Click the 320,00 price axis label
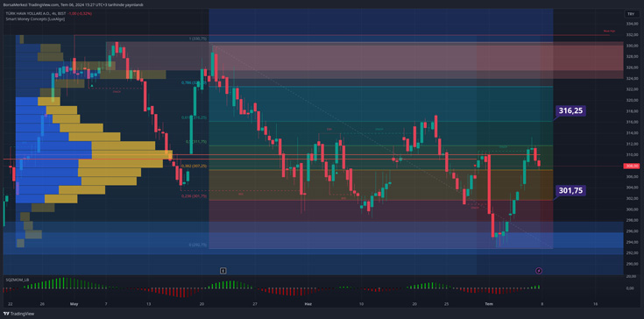Screen dimensions: 644x319 coord(631,100)
